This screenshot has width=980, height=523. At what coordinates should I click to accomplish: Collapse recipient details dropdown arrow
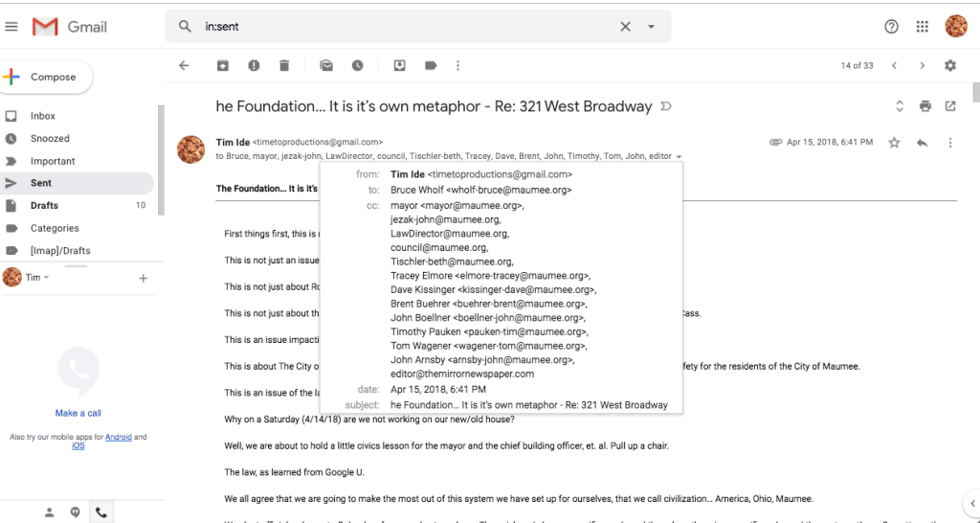(x=679, y=156)
